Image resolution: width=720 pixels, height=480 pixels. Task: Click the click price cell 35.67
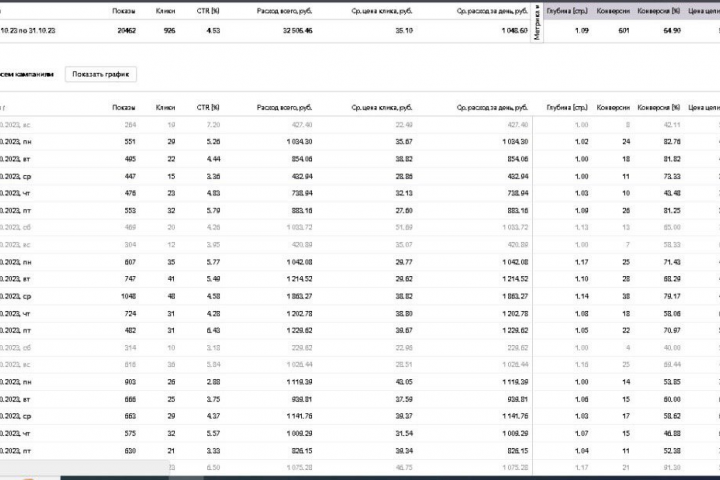404,142
